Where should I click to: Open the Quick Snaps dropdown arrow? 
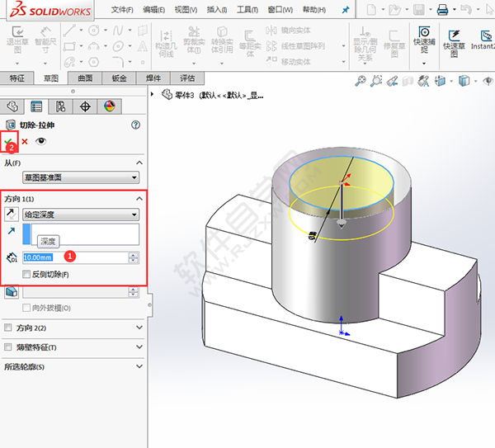[x=424, y=64]
